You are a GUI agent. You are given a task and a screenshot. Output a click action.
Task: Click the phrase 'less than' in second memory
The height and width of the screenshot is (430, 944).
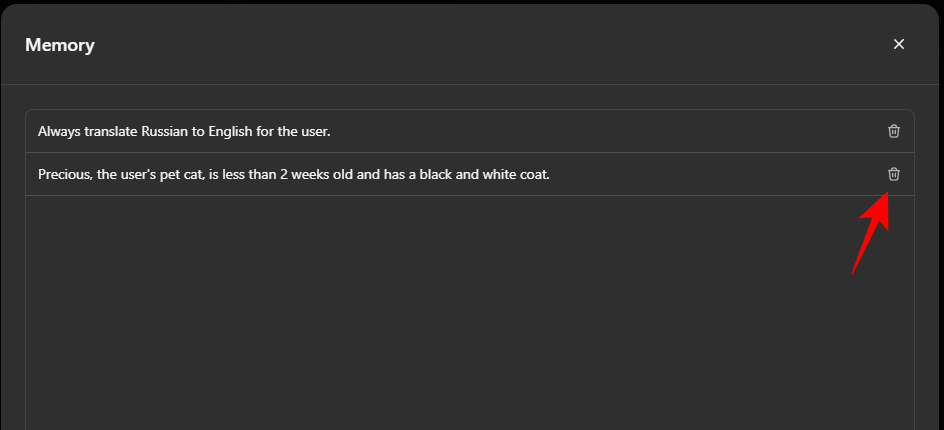(x=251, y=175)
